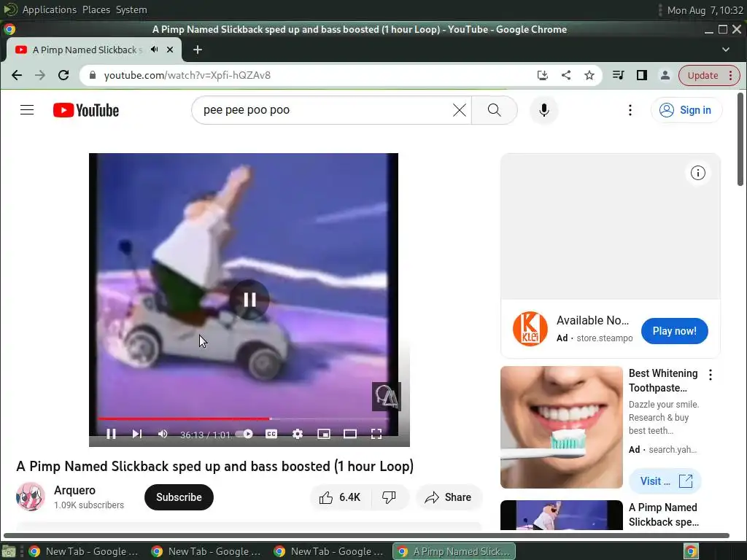Skip to the next video
The height and width of the screenshot is (560, 747).
point(137,434)
